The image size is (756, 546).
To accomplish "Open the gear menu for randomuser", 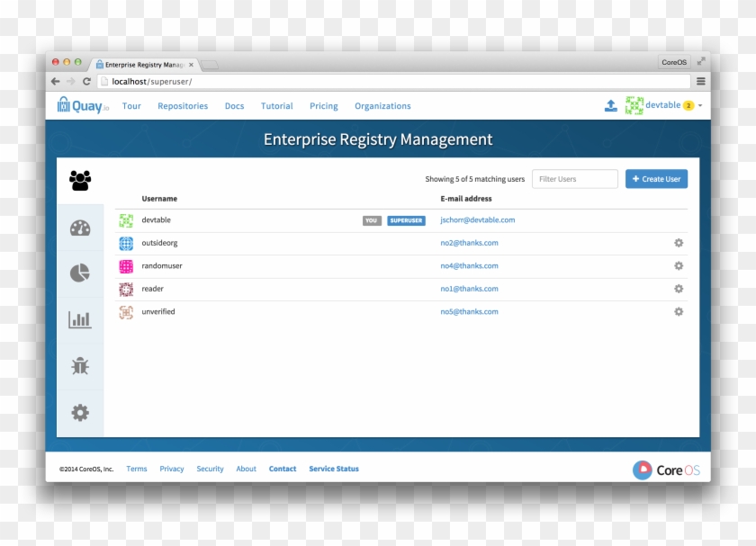I will click(679, 265).
